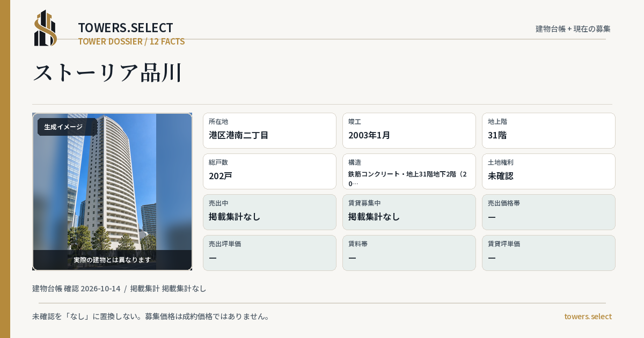Select the 売出中 card showing 掲載集計なし
Image resolution: width=644 pixels, height=338 pixels.
point(269,212)
